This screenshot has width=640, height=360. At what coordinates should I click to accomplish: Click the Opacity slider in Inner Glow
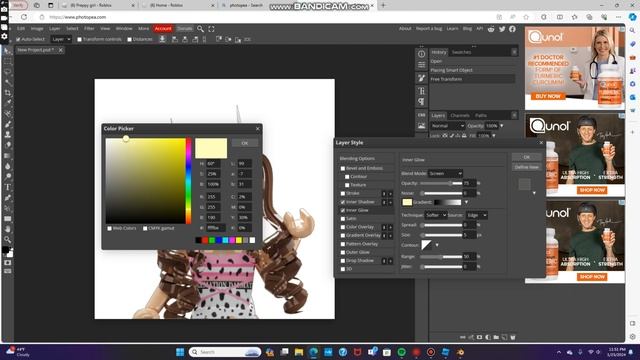(441, 183)
